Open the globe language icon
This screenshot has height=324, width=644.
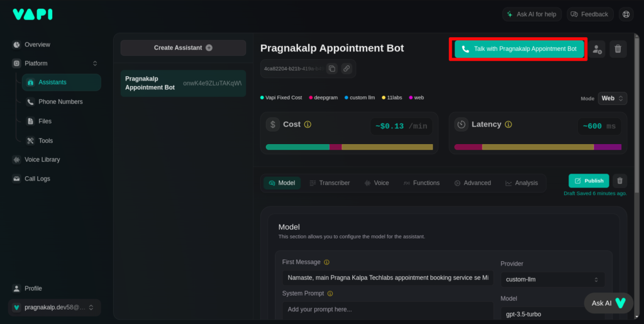[626, 14]
